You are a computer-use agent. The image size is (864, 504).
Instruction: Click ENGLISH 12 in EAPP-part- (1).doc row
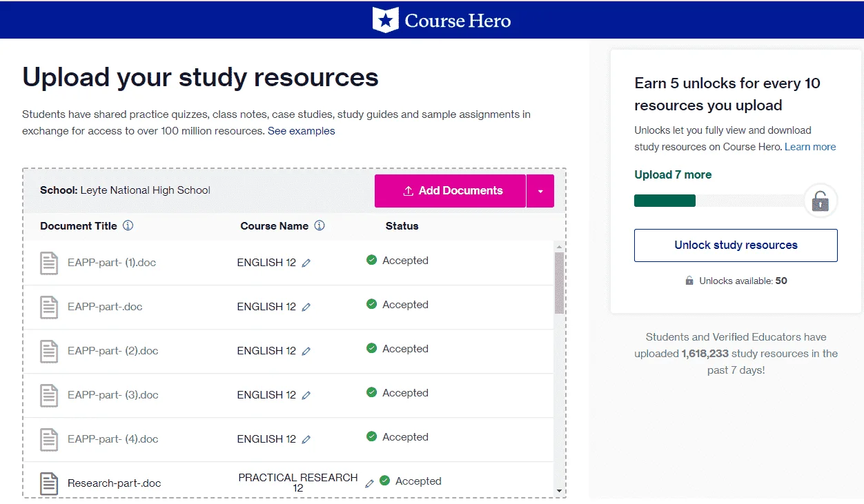click(266, 263)
